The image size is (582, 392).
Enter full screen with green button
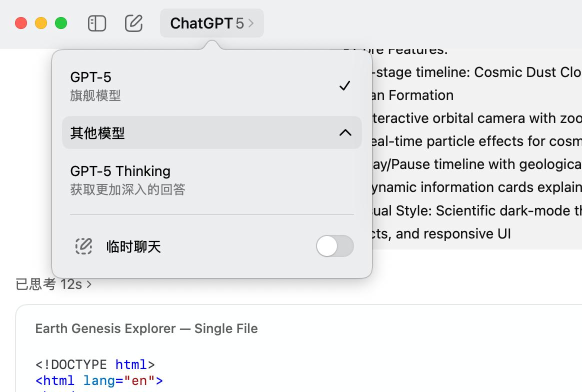61,23
